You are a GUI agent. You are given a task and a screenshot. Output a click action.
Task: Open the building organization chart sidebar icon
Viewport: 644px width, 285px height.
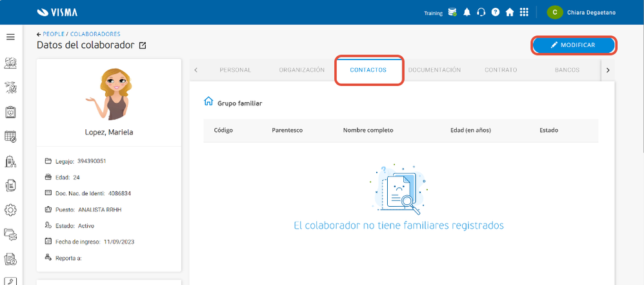(x=10, y=162)
